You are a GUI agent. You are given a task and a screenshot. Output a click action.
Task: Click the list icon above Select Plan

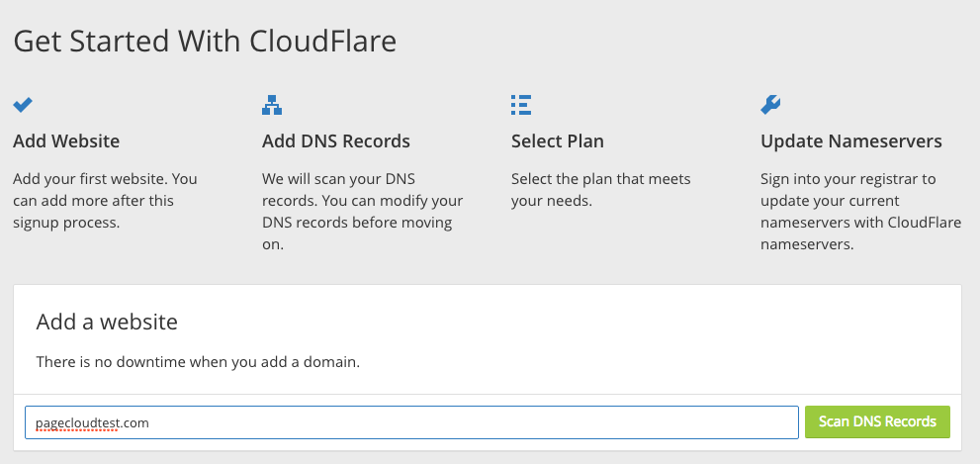click(521, 104)
